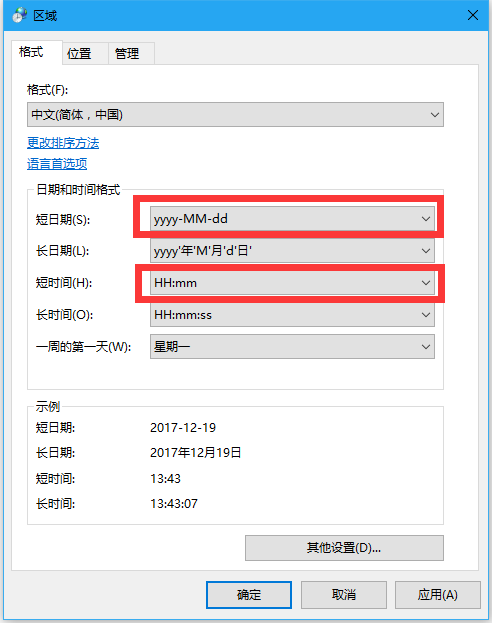
Task: Open the 语言首选项 link
Action: 57,164
